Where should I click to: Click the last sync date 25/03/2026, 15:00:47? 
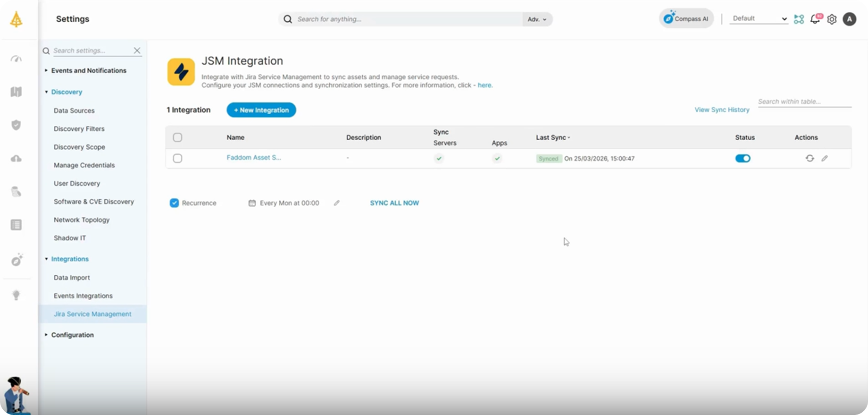point(600,159)
